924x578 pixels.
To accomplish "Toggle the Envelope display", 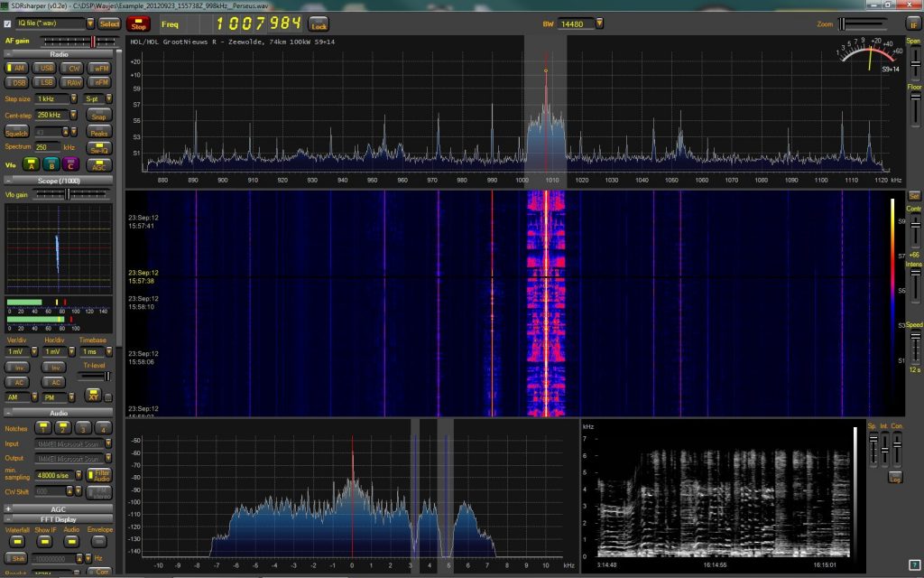I will pos(99,541).
